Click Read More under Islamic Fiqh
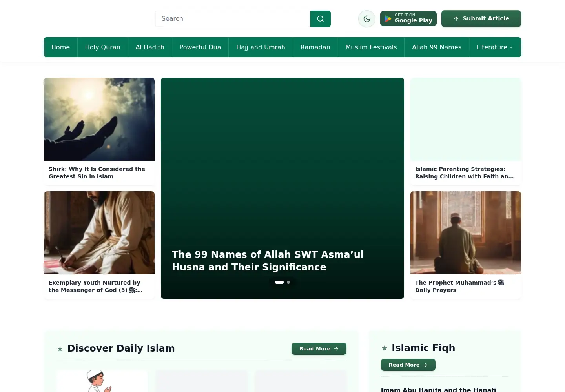Screen dimensions: 565x392 (x=408, y=365)
